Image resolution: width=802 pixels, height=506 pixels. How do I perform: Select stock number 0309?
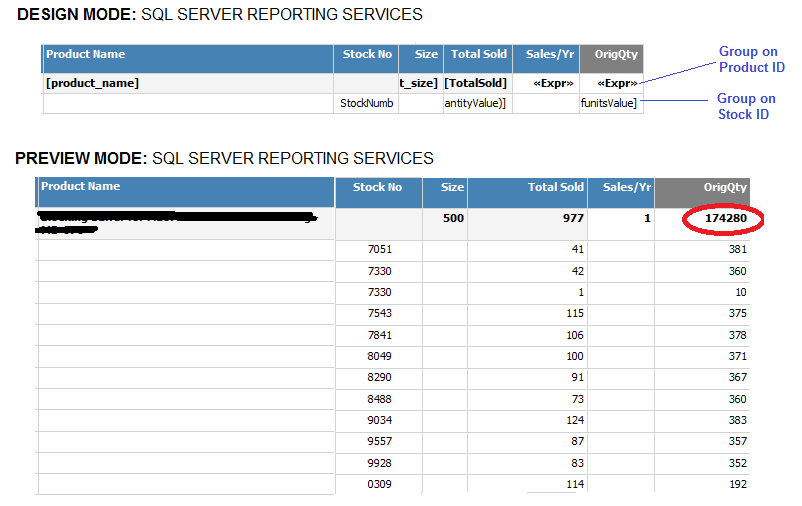pos(380,484)
